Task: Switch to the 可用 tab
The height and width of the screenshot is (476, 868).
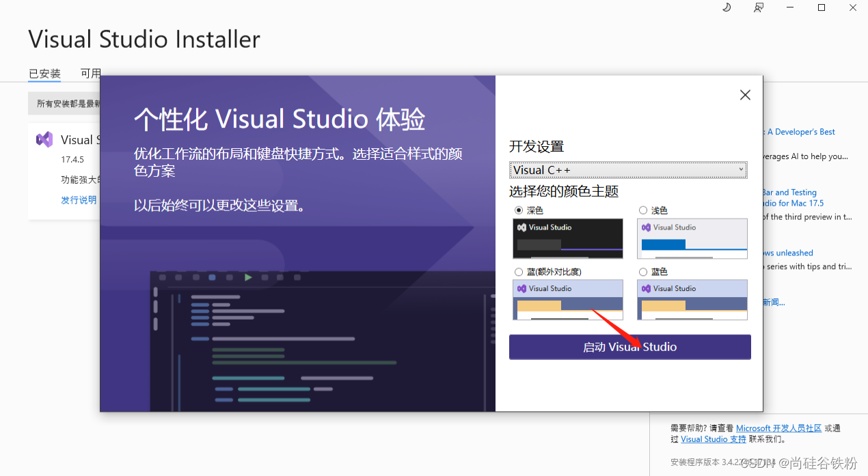Action: click(x=92, y=74)
